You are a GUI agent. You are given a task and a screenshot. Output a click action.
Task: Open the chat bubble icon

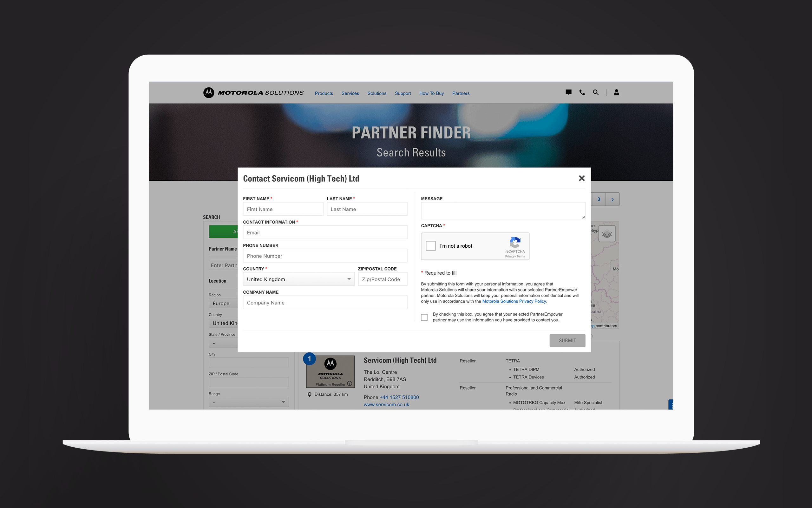click(568, 92)
